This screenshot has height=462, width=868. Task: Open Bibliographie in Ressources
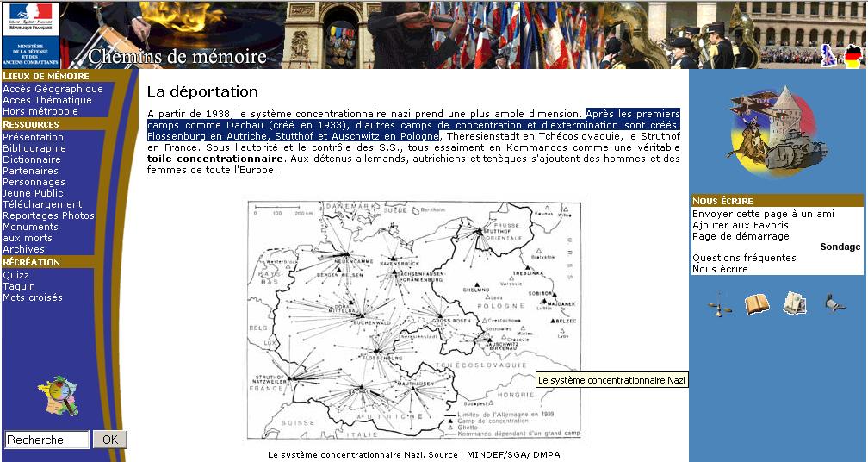34,148
